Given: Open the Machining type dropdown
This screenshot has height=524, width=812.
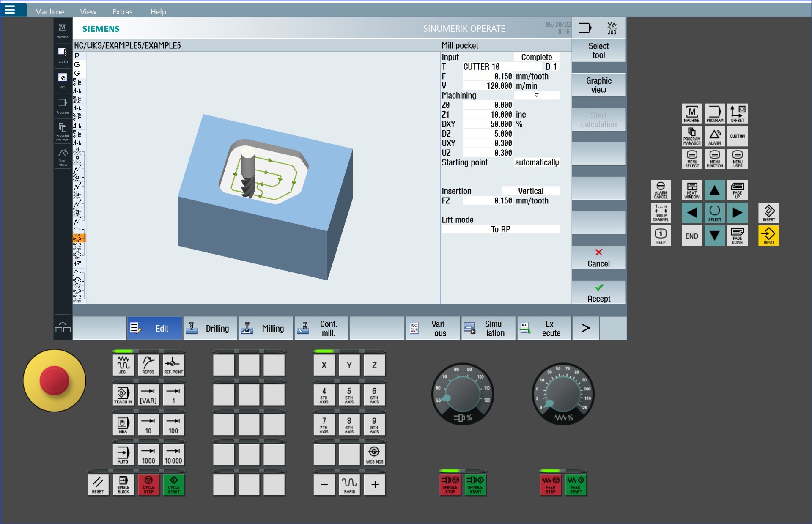Looking at the screenshot, I should (x=537, y=96).
